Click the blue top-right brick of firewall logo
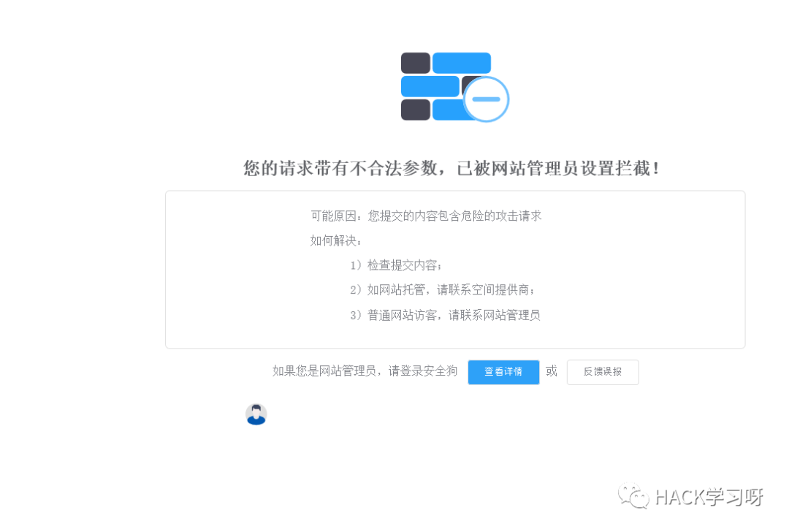Screen dimensions: 789x532 click(462, 63)
